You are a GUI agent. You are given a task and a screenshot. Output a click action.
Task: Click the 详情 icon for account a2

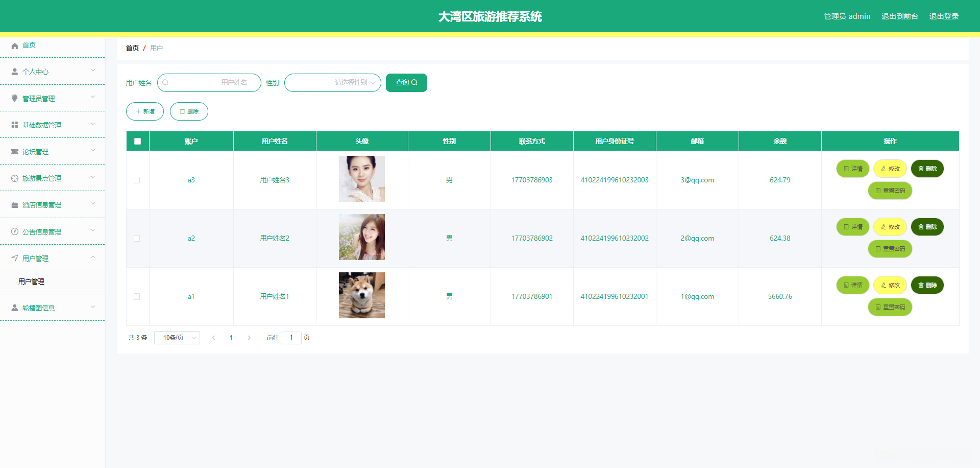(846, 227)
